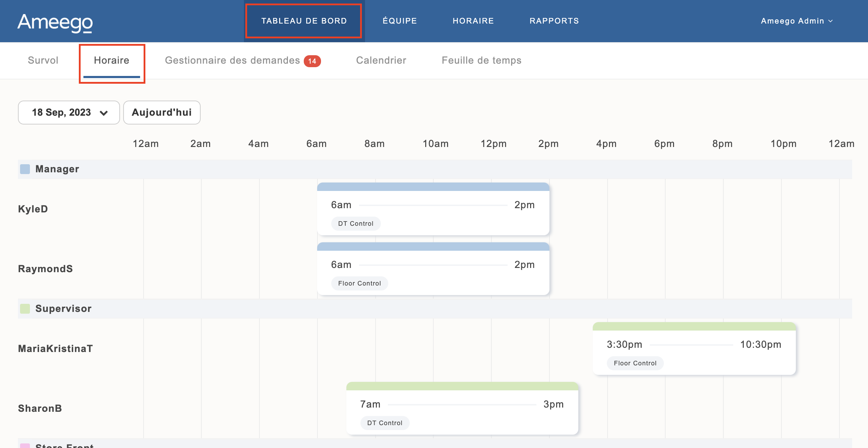Go to the ÉQUIPE menu
Screen dimensions: 868x448
click(x=400, y=21)
